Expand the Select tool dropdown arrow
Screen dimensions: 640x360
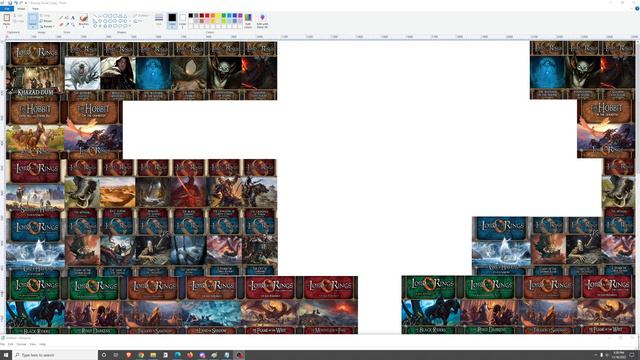coord(33,27)
